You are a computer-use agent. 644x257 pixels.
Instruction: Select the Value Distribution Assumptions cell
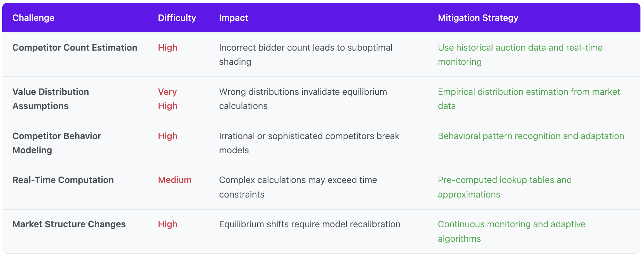coord(51,99)
